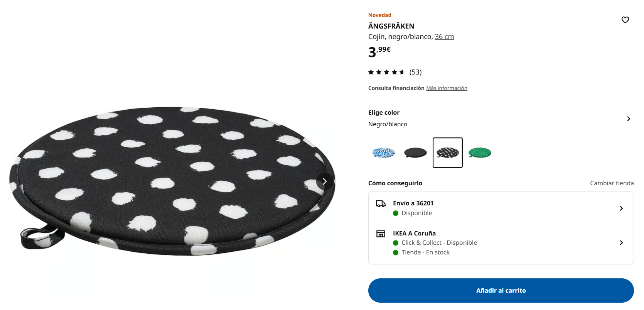This screenshot has width=644, height=310.
Task: Expand the Elige color chevron
Action: (629, 119)
